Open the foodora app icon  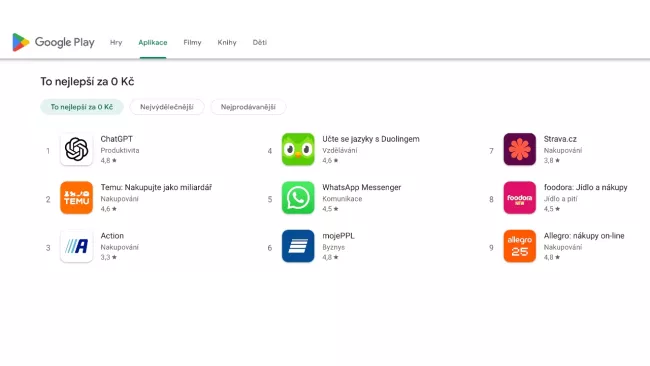(x=520, y=198)
